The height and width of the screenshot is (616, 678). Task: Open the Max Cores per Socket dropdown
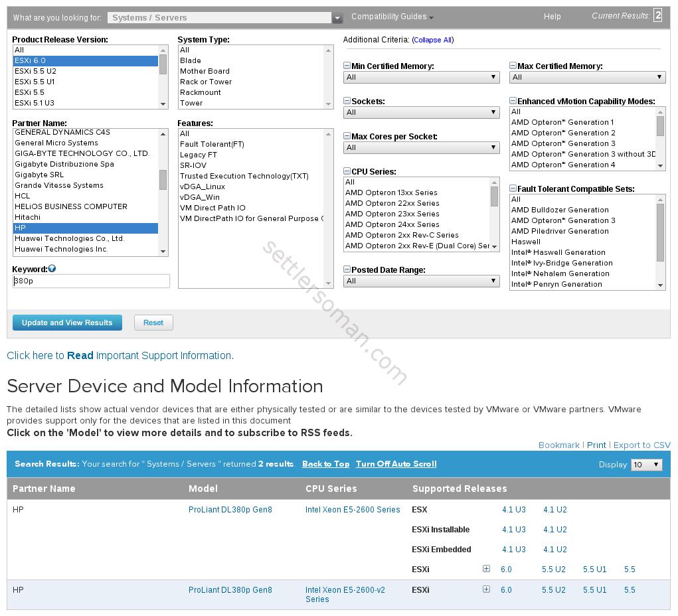pyautogui.click(x=422, y=147)
